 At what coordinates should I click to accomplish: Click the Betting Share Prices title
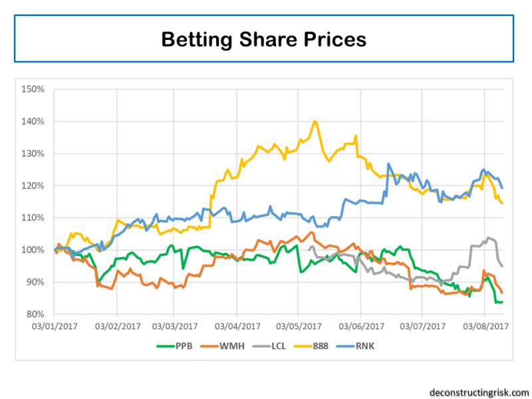(x=263, y=39)
